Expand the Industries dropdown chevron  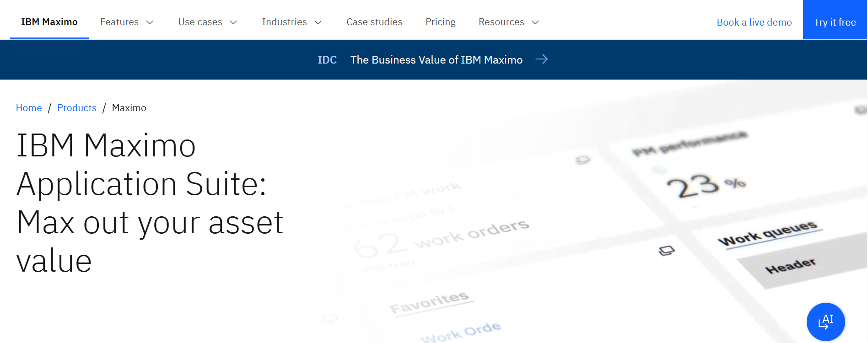tap(318, 22)
